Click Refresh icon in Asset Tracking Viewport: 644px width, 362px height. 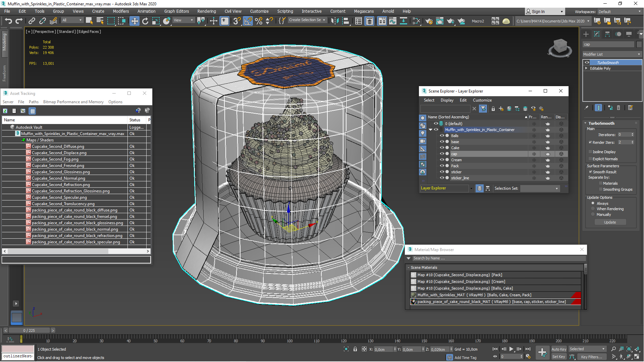[5, 111]
